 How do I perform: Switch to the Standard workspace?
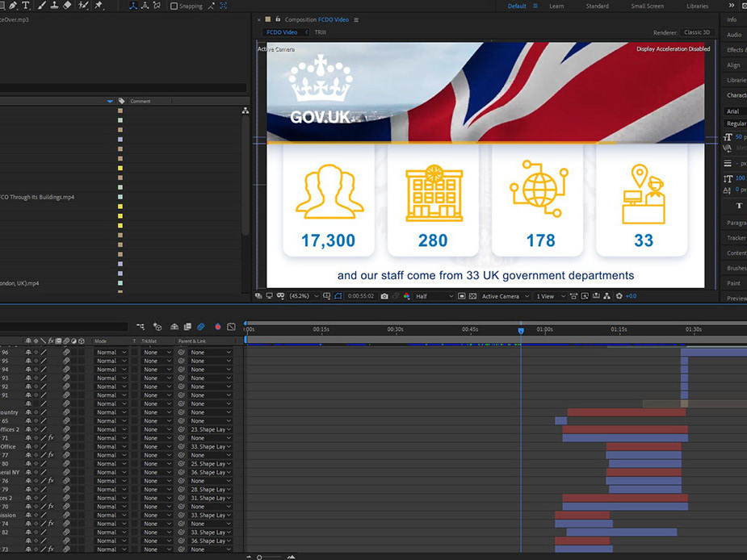[x=598, y=6]
